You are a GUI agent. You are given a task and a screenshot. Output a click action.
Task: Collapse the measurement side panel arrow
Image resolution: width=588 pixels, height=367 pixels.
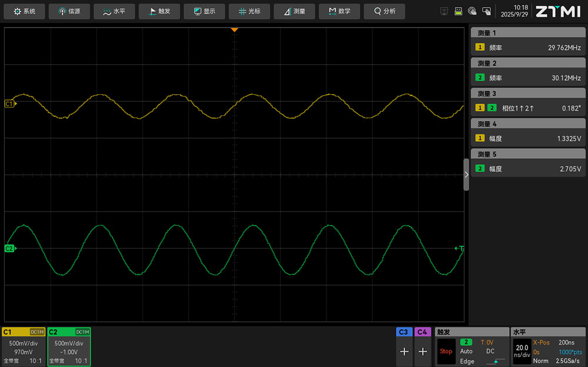pos(466,175)
